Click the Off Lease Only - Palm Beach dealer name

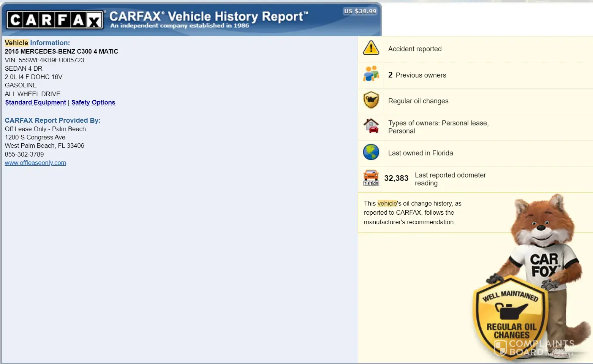(x=45, y=129)
